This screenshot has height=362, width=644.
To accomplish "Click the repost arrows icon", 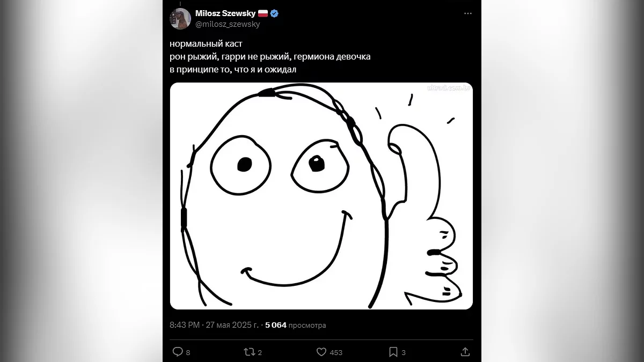I will [x=249, y=352].
